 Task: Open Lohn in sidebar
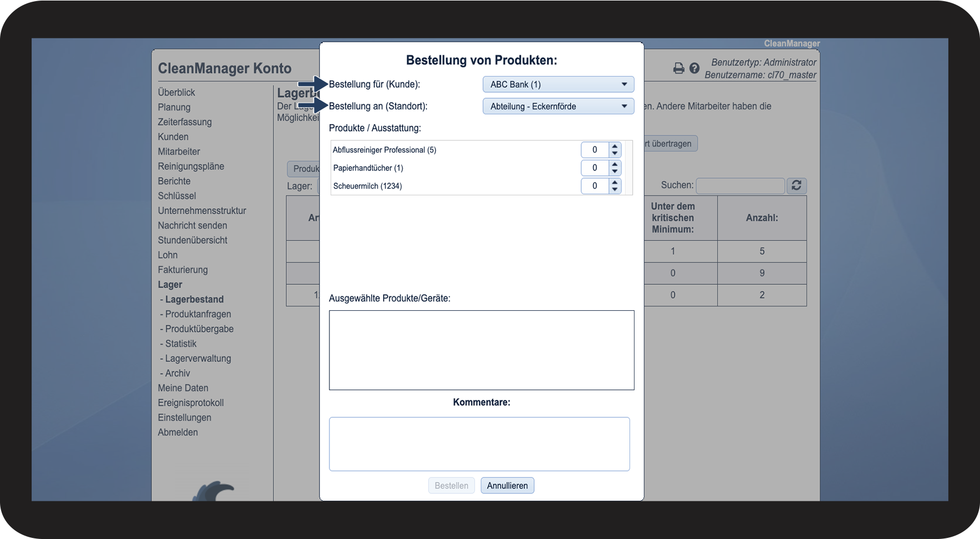(x=167, y=255)
